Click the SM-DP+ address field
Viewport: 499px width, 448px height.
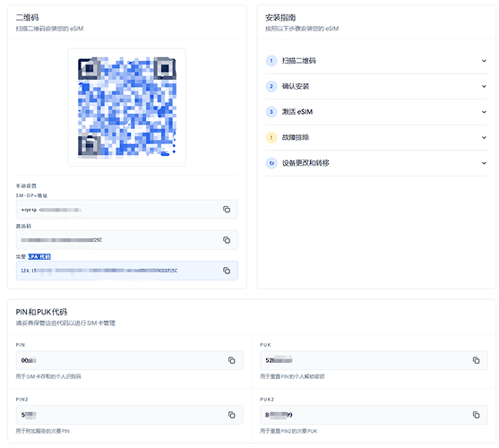[x=127, y=210]
